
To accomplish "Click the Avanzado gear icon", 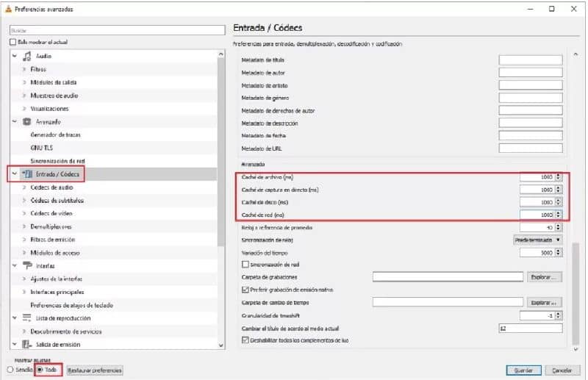I will tap(27, 121).
